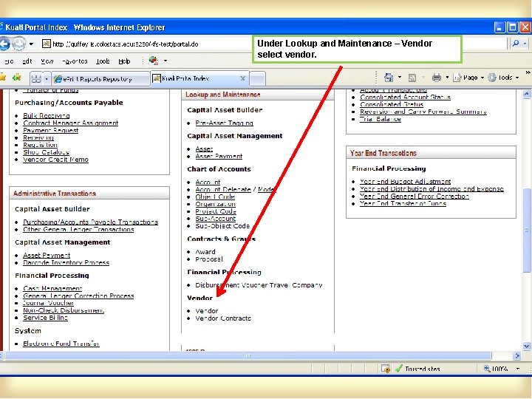
Task: Open the Year End Budget Adjustment link
Action: tap(406, 182)
